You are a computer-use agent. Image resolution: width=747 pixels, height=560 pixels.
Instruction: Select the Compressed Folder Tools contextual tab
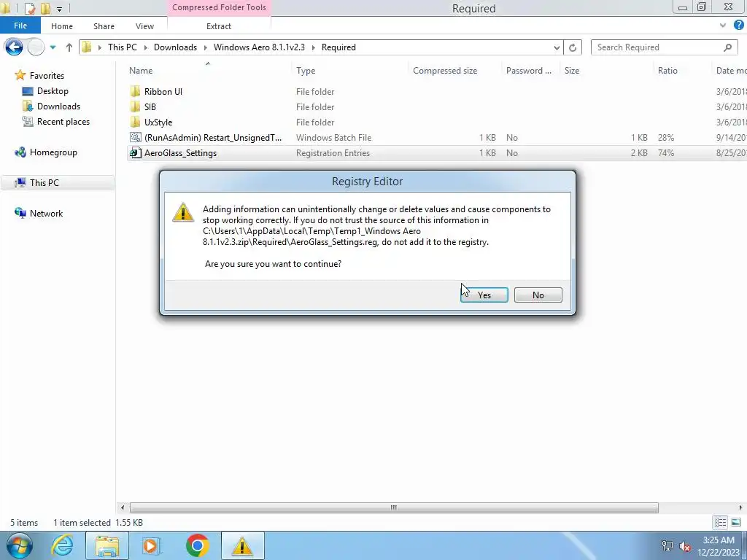click(219, 7)
